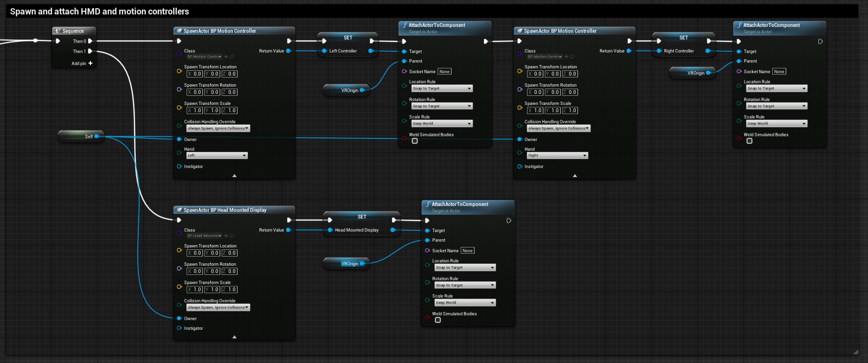The width and height of the screenshot is (868, 363).
Task: Select the Right Controller SET node header
Action: (x=683, y=38)
